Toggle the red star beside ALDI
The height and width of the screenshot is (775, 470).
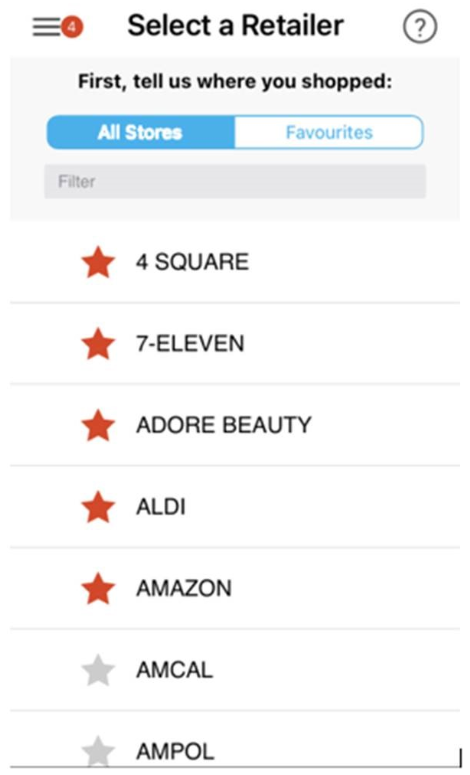[x=98, y=507]
